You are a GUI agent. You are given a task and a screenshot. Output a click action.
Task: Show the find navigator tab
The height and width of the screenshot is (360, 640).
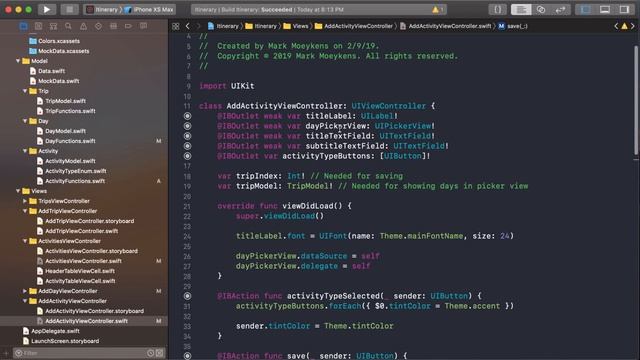coord(68,26)
